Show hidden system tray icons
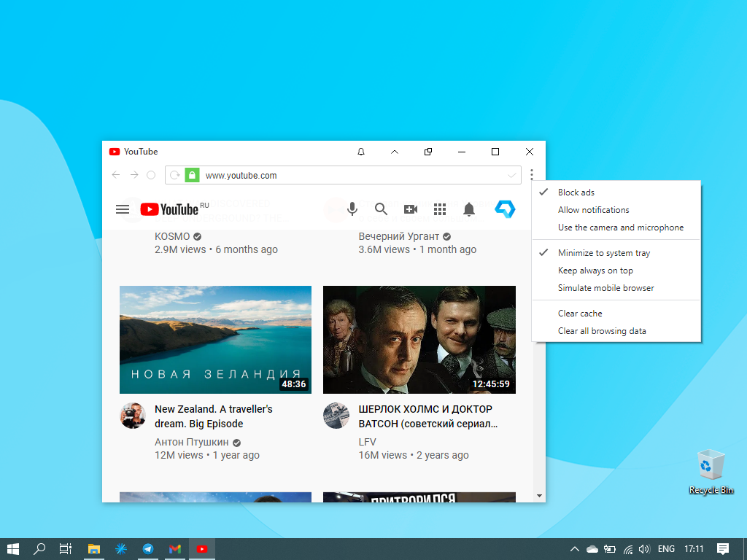 click(575, 549)
